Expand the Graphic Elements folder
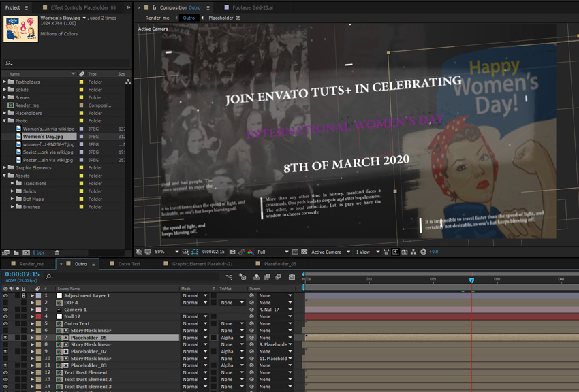This screenshot has height=392, width=579. (5, 167)
